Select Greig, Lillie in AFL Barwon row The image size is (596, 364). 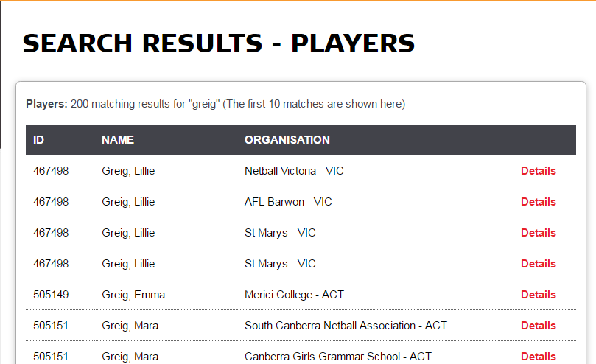[128, 202]
